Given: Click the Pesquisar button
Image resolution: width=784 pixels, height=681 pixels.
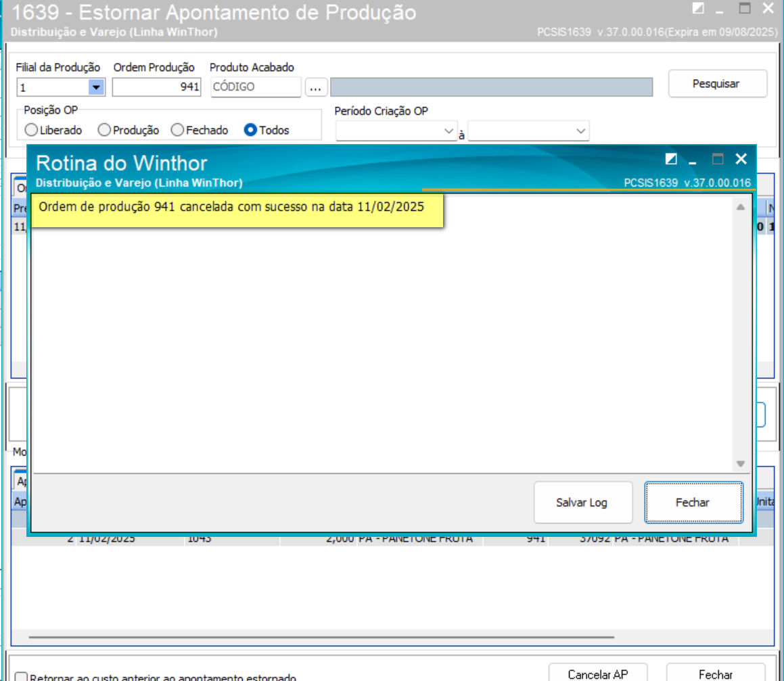Looking at the screenshot, I should coord(717,83).
